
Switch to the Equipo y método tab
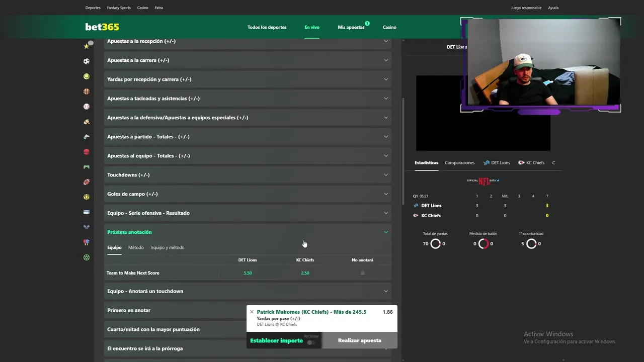pos(168,247)
